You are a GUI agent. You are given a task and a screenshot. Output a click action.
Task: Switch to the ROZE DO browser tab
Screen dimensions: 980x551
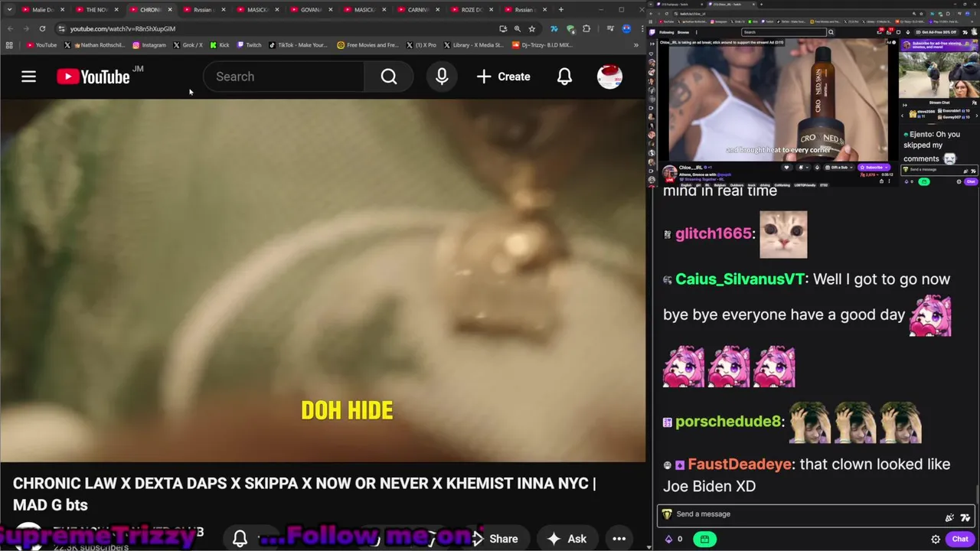click(471, 10)
